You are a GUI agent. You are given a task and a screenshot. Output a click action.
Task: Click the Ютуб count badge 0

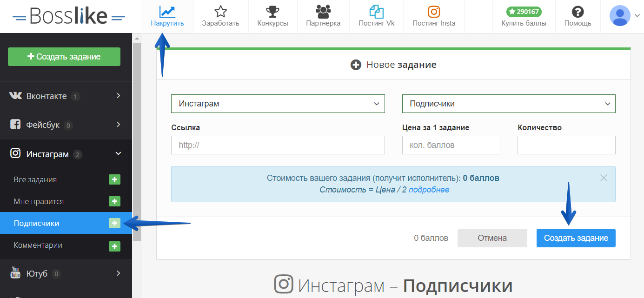pyautogui.click(x=56, y=274)
